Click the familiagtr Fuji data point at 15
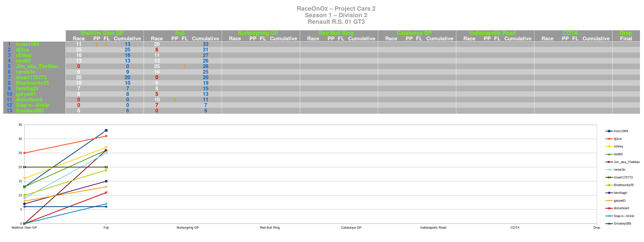This screenshot has height=242, width=644. [x=106, y=181]
